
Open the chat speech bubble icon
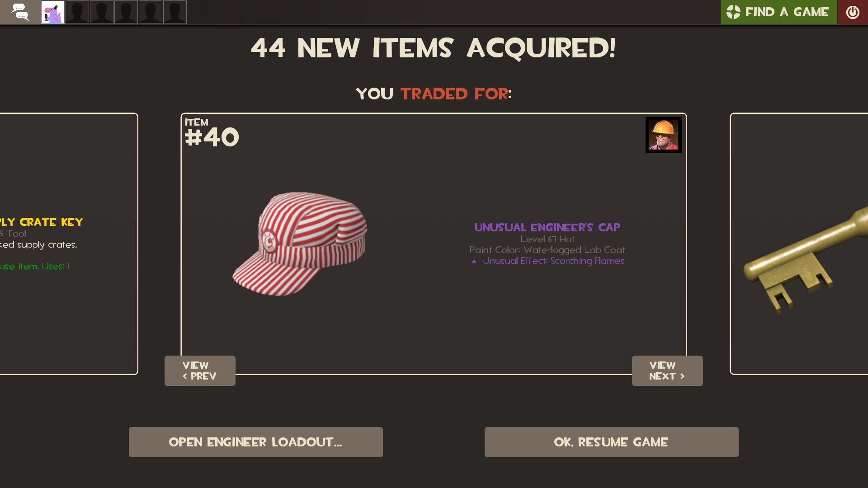click(x=20, y=12)
